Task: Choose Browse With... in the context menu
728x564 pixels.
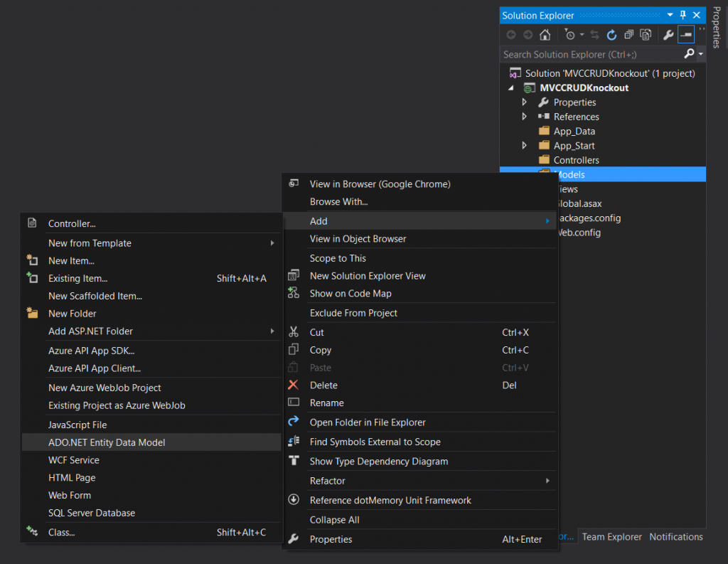Action: tap(419, 201)
